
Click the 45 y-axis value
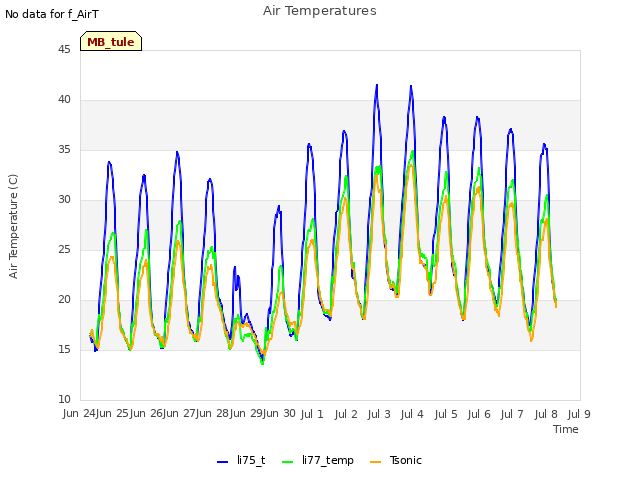[x=64, y=49]
